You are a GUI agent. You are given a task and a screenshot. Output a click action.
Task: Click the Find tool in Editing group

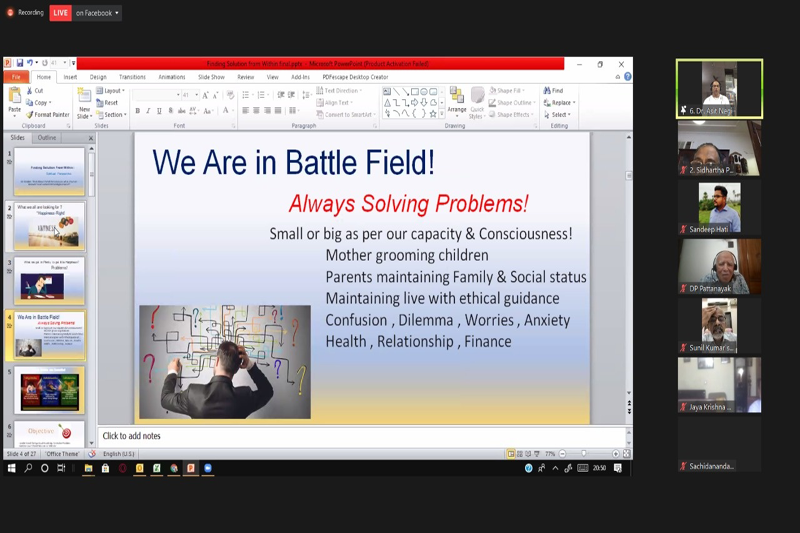click(x=553, y=91)
